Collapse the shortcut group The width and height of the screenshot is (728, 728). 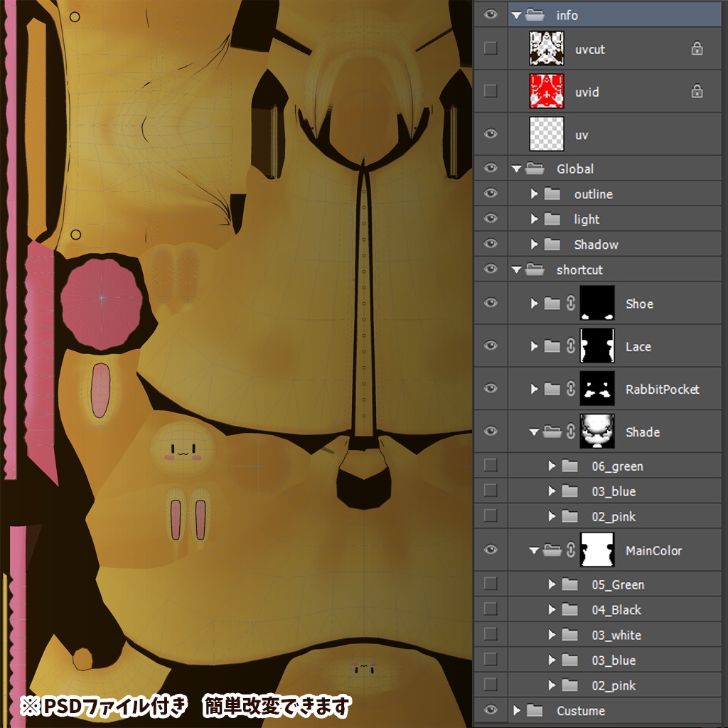[516, 269]
